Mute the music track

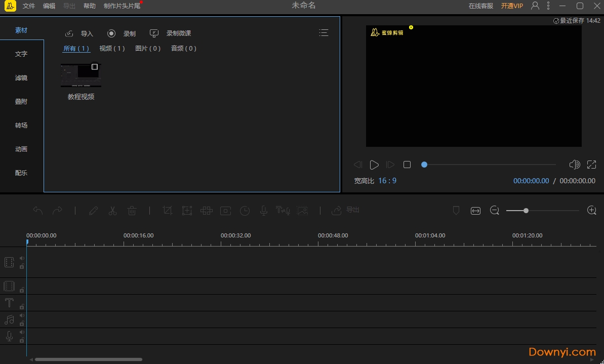point(22,316)
